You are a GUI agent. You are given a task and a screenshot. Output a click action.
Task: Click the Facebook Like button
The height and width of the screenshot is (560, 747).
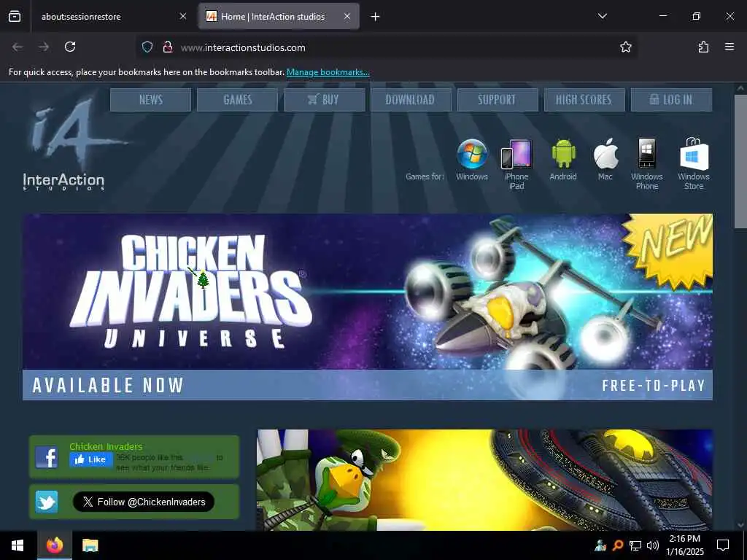click(x=91, y=459)
